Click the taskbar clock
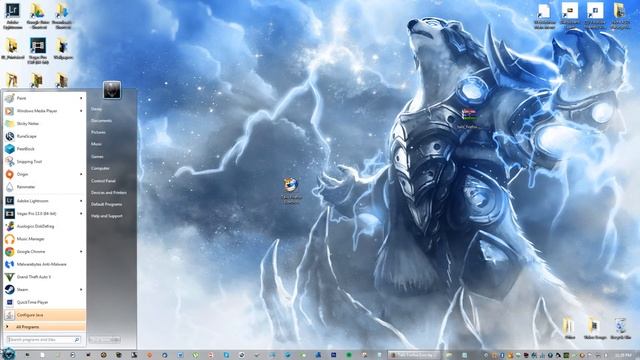This screenshot has width=640, height=360. [x=623, y=355]
